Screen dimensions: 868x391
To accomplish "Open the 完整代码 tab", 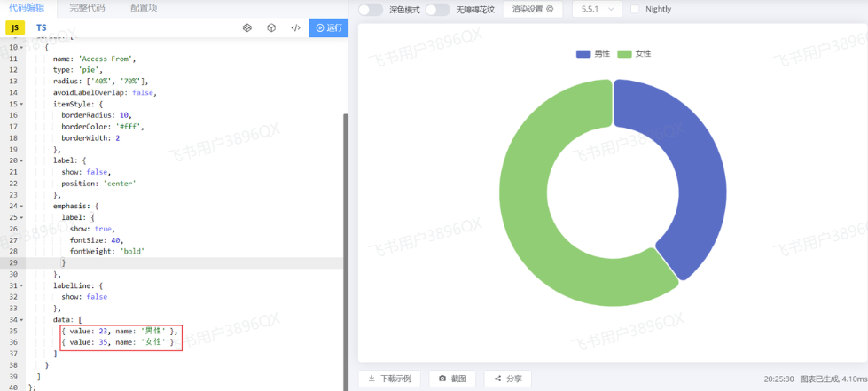I will click(x=87, y=8).
